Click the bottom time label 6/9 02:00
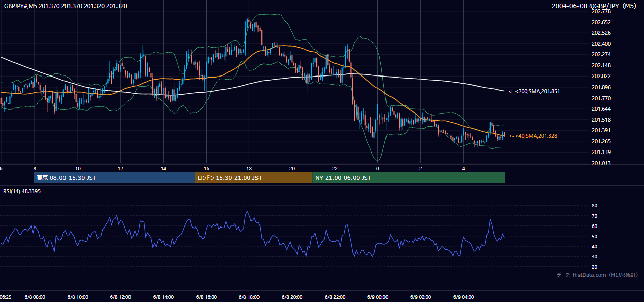This screenshot has height=302, width=644. pyautogui.click(x=420, y=297)
